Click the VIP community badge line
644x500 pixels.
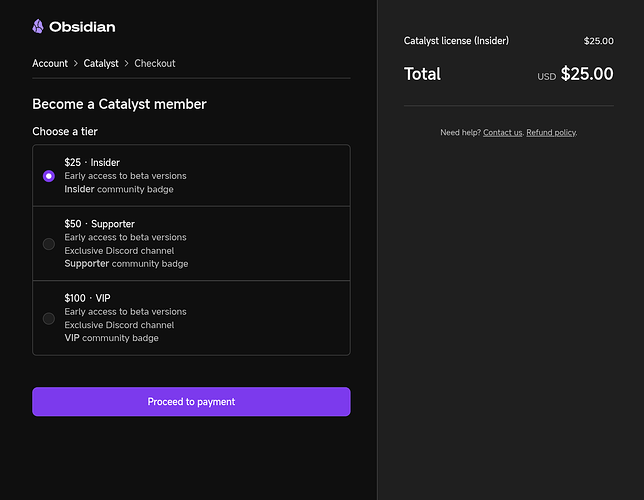click(x=111, y=338)
